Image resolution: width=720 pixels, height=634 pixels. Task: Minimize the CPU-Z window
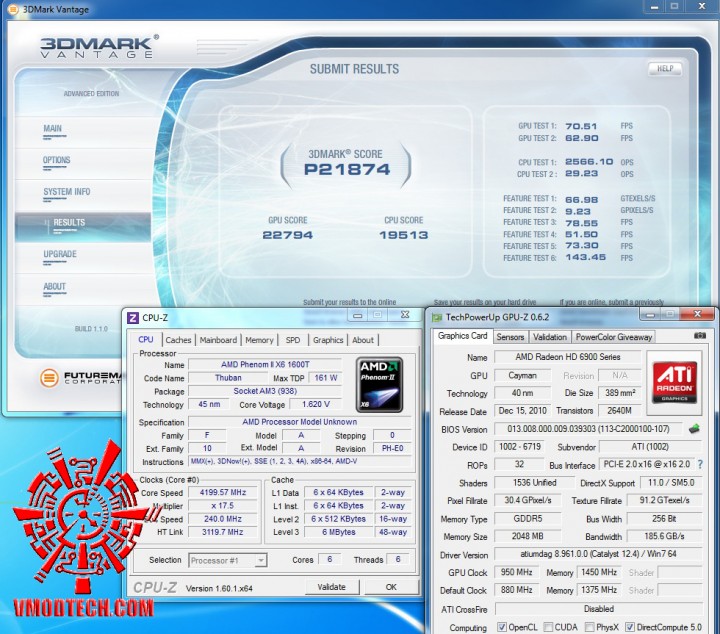point(358,315)
